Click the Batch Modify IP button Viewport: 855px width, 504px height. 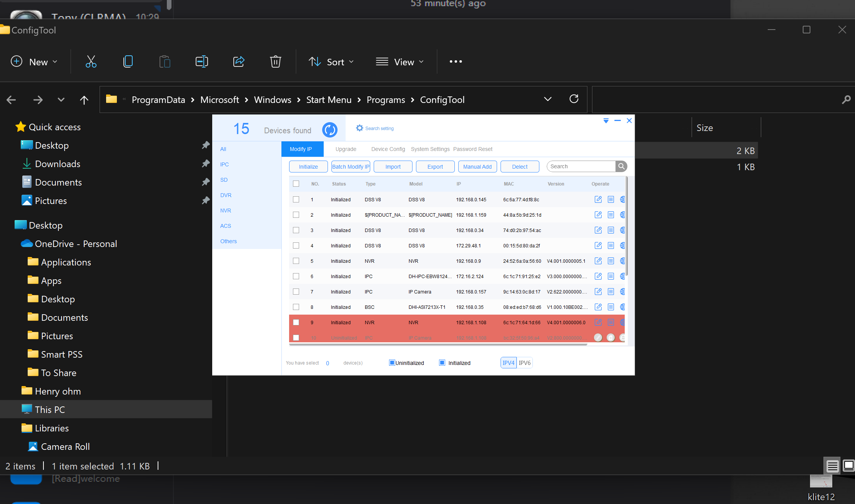(x=350, y=166)
